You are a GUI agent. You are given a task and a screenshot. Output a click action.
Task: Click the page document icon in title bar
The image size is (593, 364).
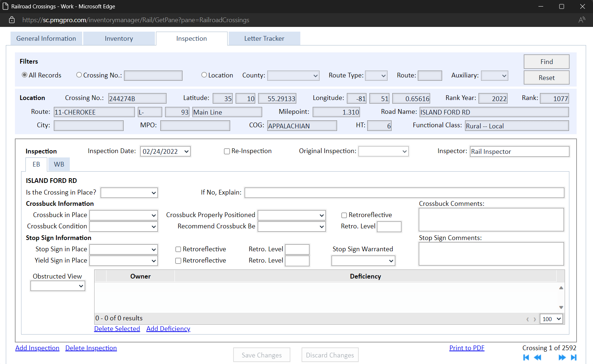[x=5, y=6]
